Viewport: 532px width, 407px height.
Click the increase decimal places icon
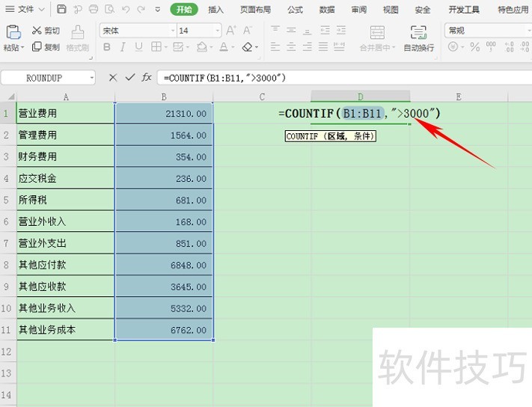(x=509, y=47)
